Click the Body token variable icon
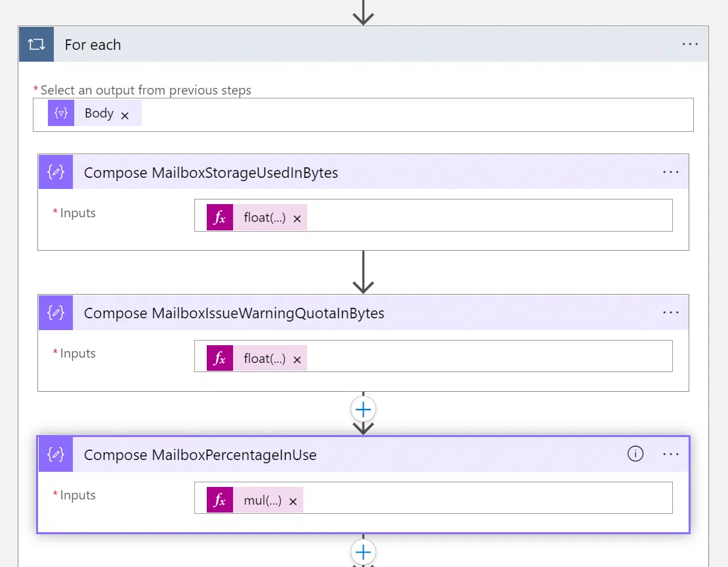This screenshot has height=567, width=728. 61,114
